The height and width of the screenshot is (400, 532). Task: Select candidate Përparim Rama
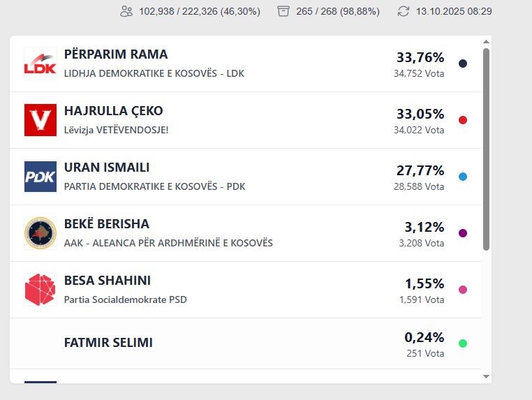click(x=116, y=54)
